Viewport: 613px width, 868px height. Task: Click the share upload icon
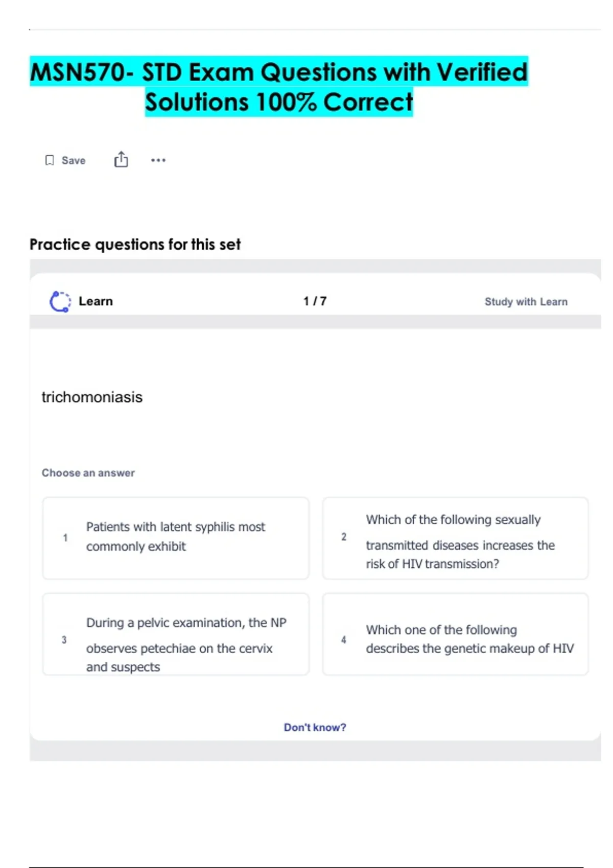(x=121, y=160)
